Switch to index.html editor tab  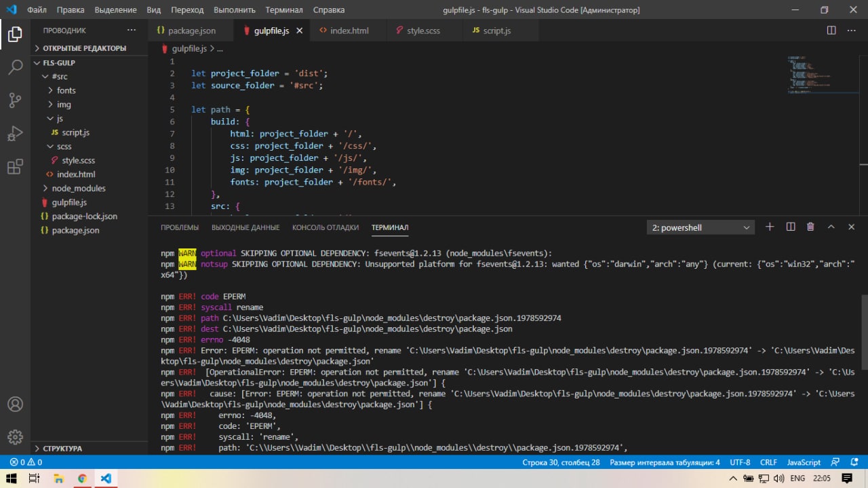[349, 31]
